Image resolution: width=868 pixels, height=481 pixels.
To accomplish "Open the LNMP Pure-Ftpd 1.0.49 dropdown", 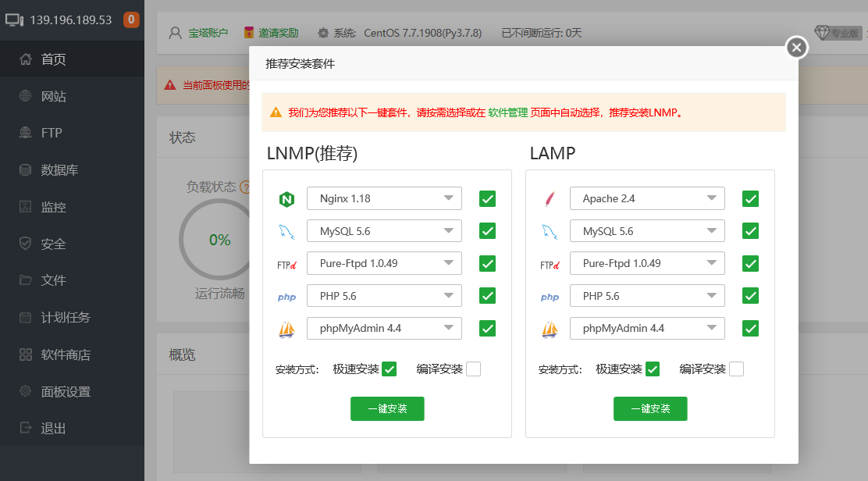I will click(384, 263).
